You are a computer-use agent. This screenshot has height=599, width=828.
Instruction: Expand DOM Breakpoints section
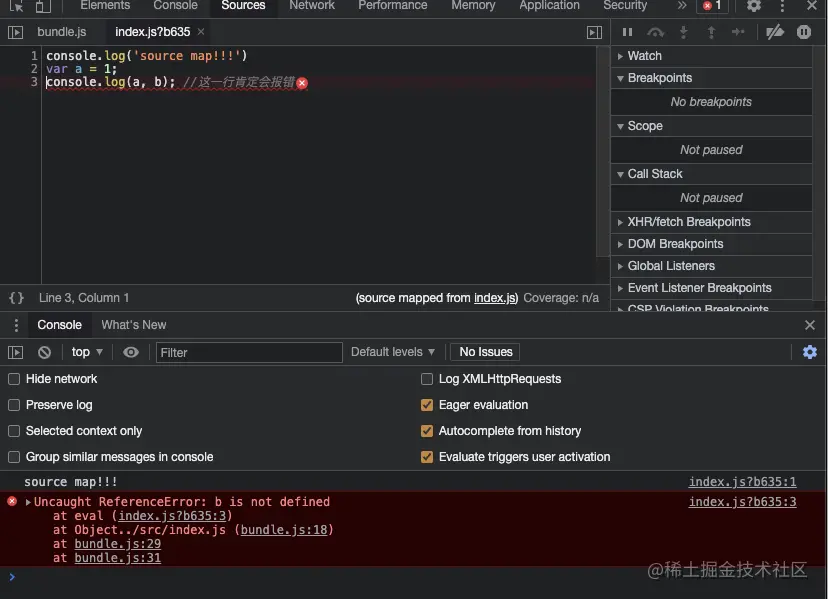[x=711, y=244]
